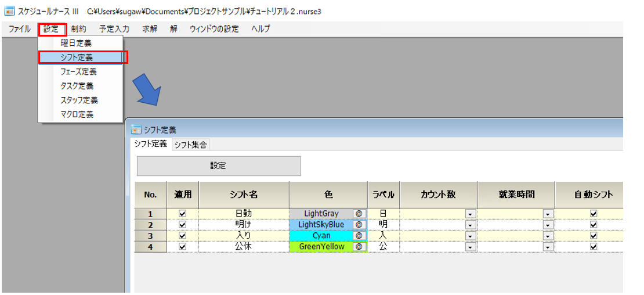The image size is (644, 295).
Task: Click the Cyan color swatch
Action: tap(321, 236)
